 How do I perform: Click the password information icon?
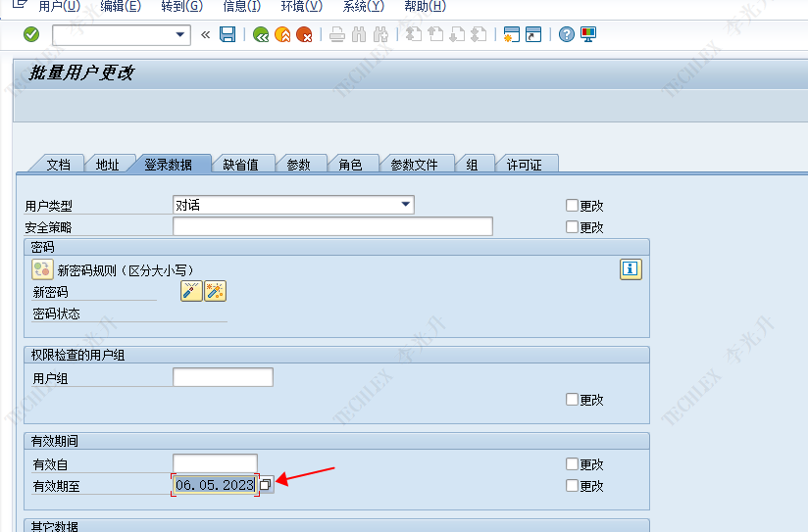[x=631, y=269]
